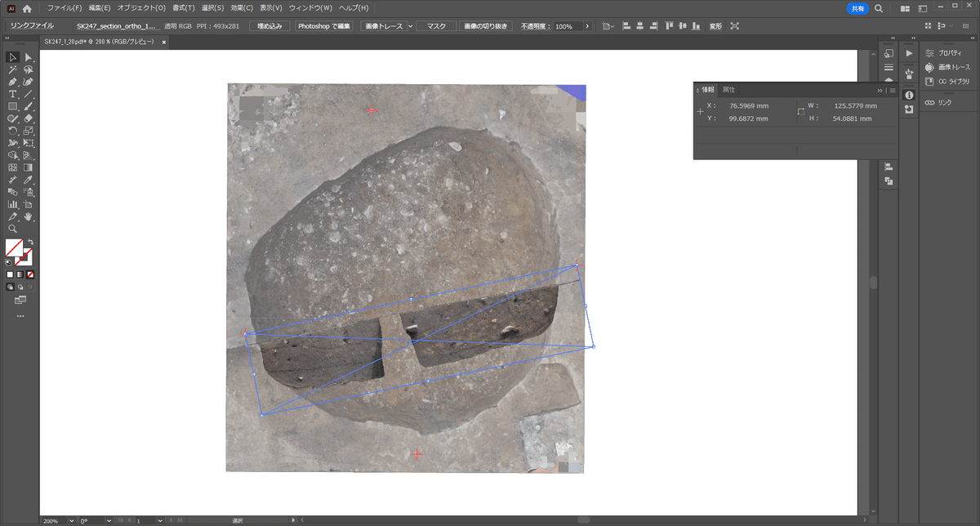
Task: Open the opacity slider flyout arrow
Action: tap(586, 26)
